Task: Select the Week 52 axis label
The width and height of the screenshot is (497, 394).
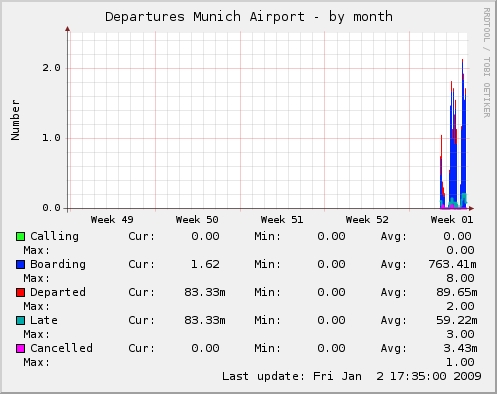Action: coord(367,220)
